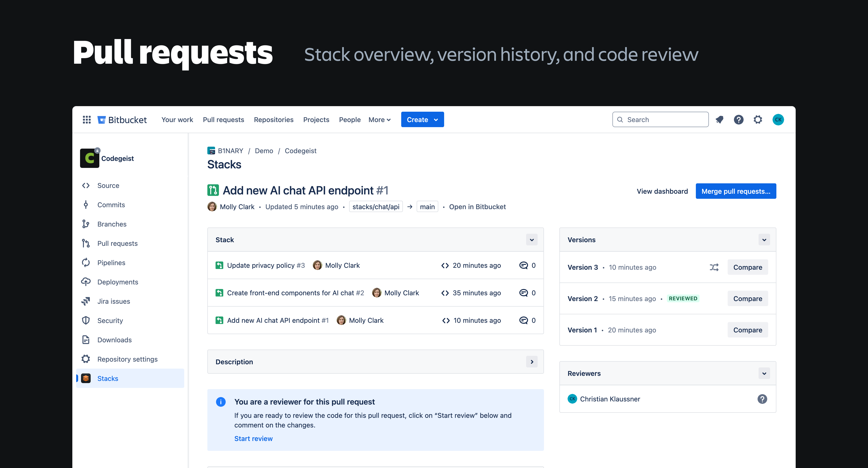The height and width of the screenshot is (468, 868).
Task: Click the shuffle icon next to Version 3
Action: (x=714, y=267)
